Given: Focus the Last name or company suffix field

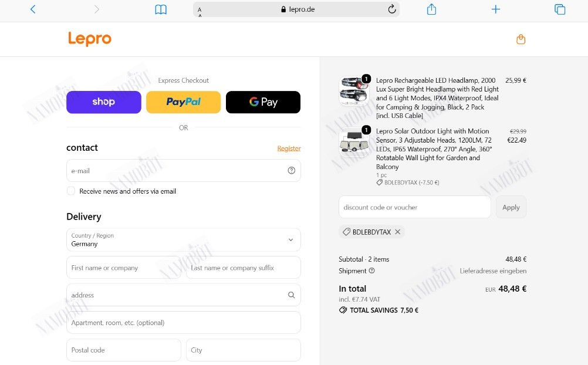Looking at the screenshot, I should coord(244,268).
